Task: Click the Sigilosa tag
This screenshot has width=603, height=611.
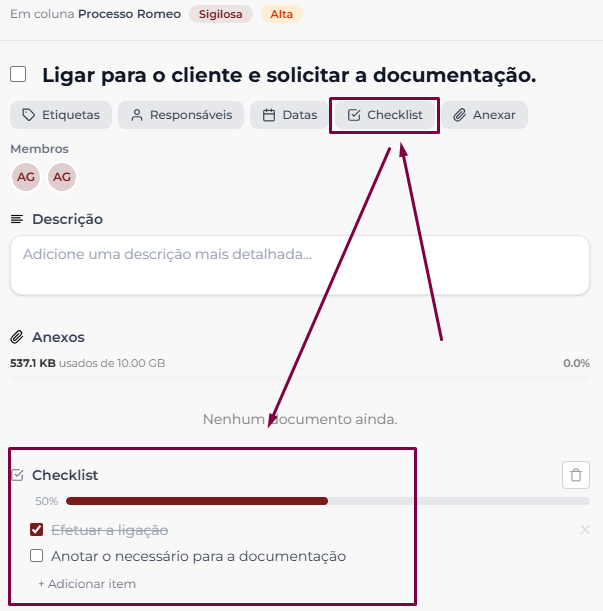Action: (x=221, y=14)
